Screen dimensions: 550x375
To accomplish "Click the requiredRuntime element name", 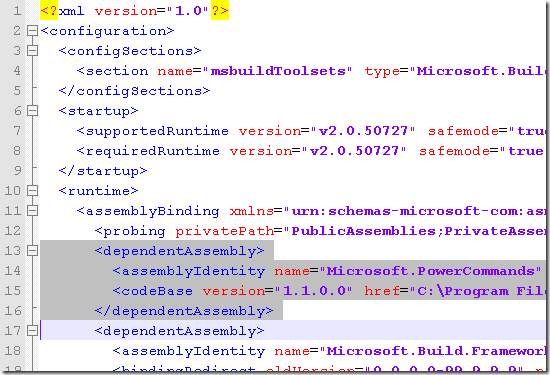I will click(x=153, y=151).
